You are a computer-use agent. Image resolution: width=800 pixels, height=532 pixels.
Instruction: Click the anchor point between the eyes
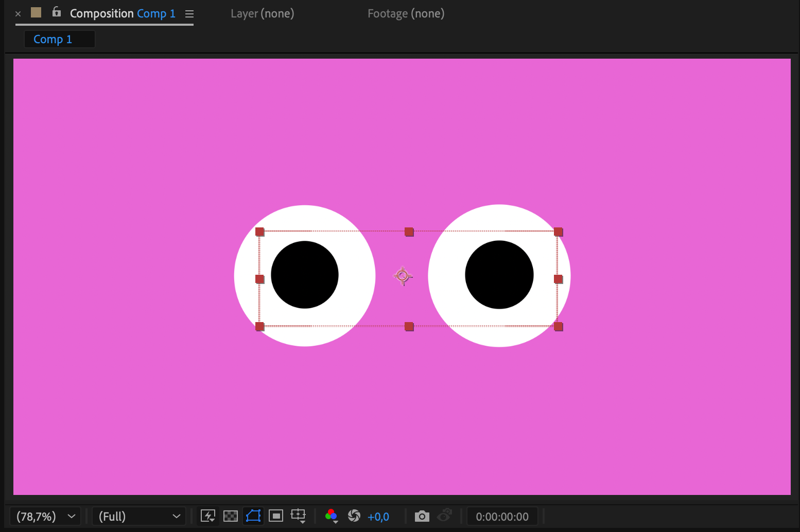pyautogui.click(x=403, y=276)
